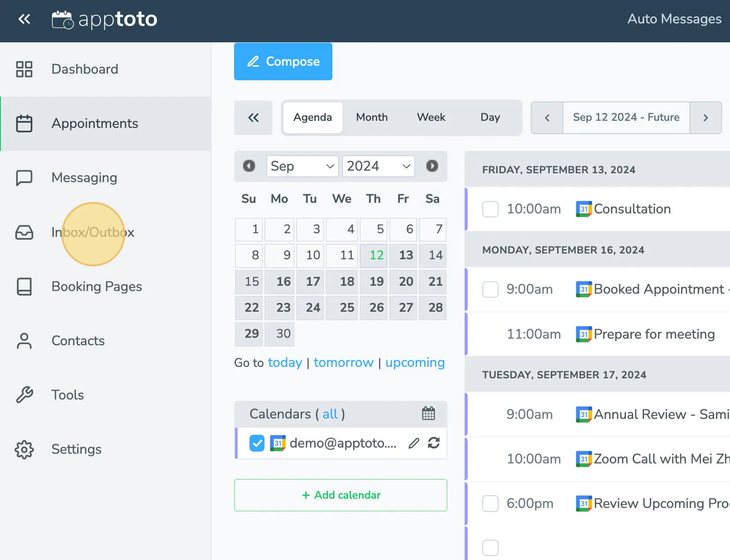The width and height of the screenshot is (730, 560).
Task: Select the Inbox/Outbox tray icon
Action: tap(24, 233)
